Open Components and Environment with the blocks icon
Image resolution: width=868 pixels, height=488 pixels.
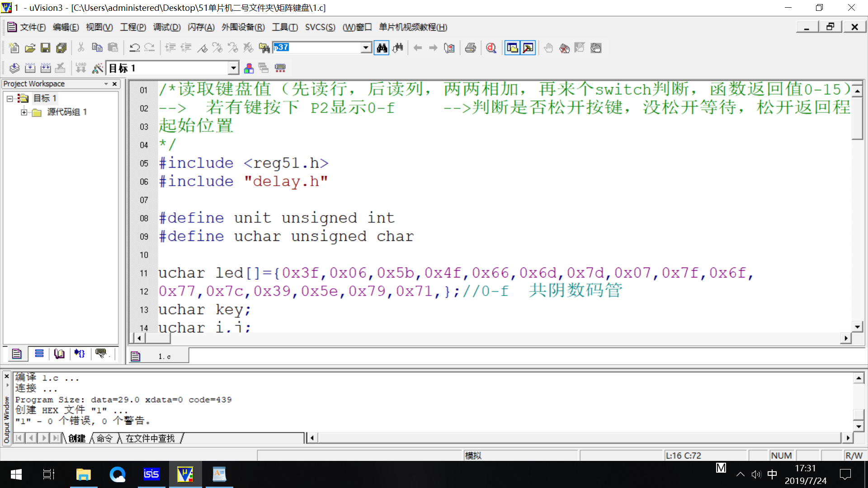(248, 68)
